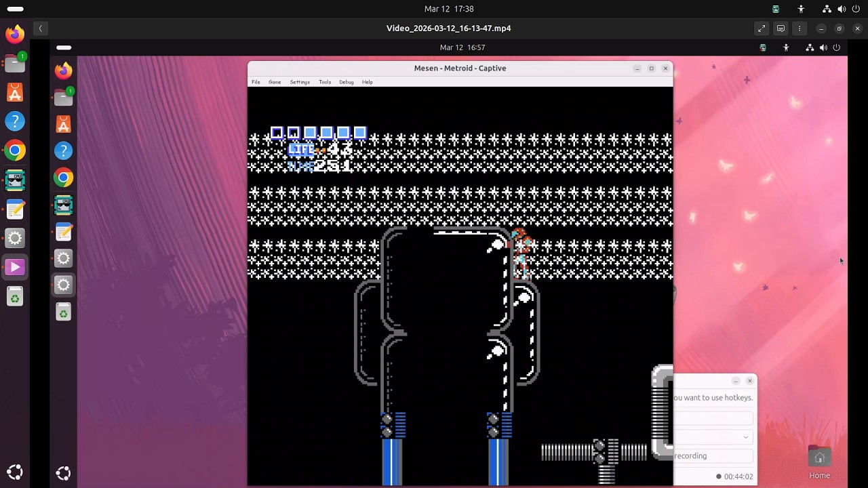Open Trash from the outer dock
This screenshot has width=868, height=488.
[x=15, y=296]
